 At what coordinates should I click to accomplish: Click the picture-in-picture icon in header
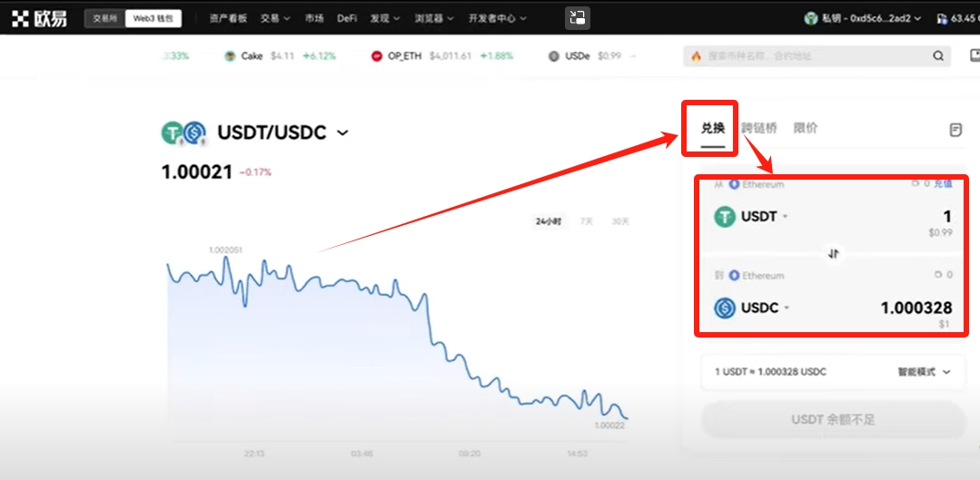pos(578,18)
